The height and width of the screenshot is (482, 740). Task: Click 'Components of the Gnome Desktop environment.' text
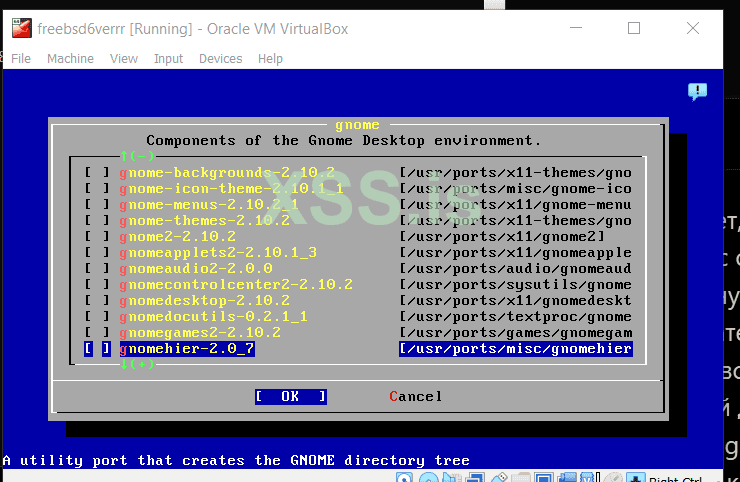pyautogui.click(x=344, y=141)
